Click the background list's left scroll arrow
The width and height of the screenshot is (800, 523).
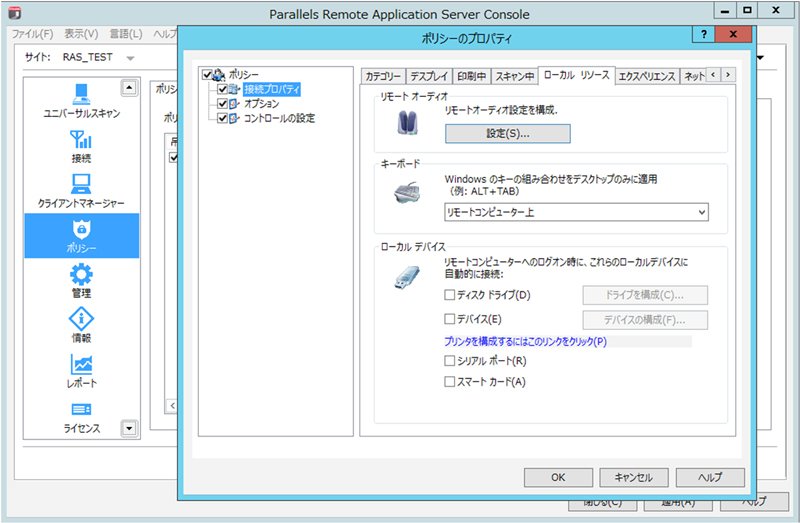tap(172, 406)
